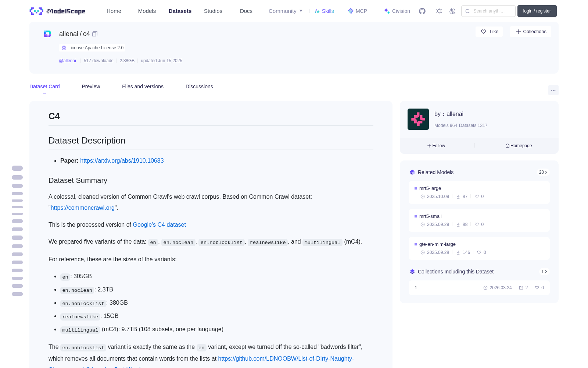The height and width of the screenshot is (368, 588).
Task: Click mrt5-small download count icon
Action: (458, 224)
